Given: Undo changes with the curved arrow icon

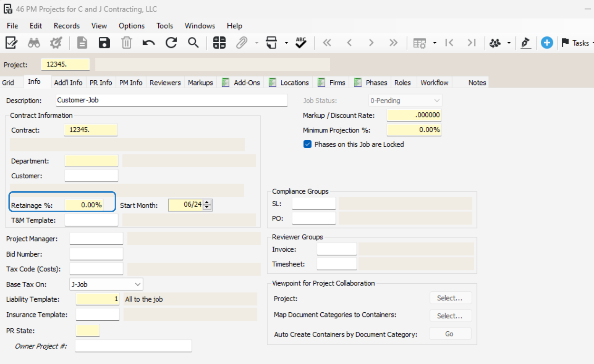Looking at the screenshot, I should pyautogui.click(x=149, y=43).
